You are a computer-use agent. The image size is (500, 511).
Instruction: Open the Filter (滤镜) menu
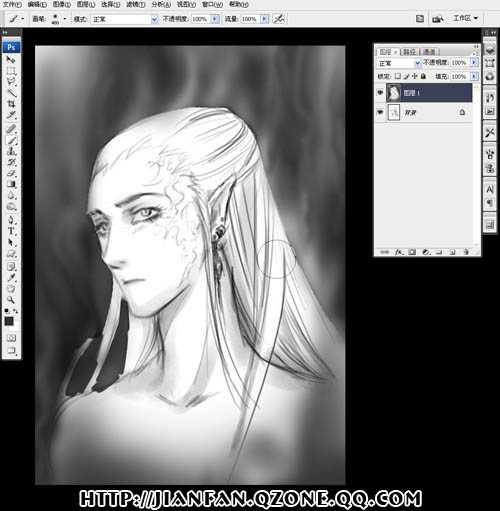[136, 4]
